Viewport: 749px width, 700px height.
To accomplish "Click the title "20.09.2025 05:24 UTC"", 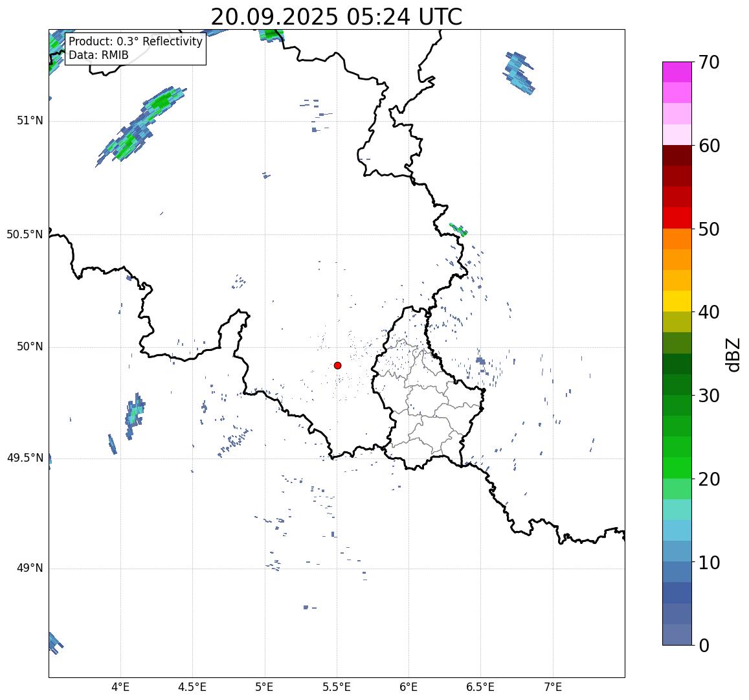I will coord(336,17).
